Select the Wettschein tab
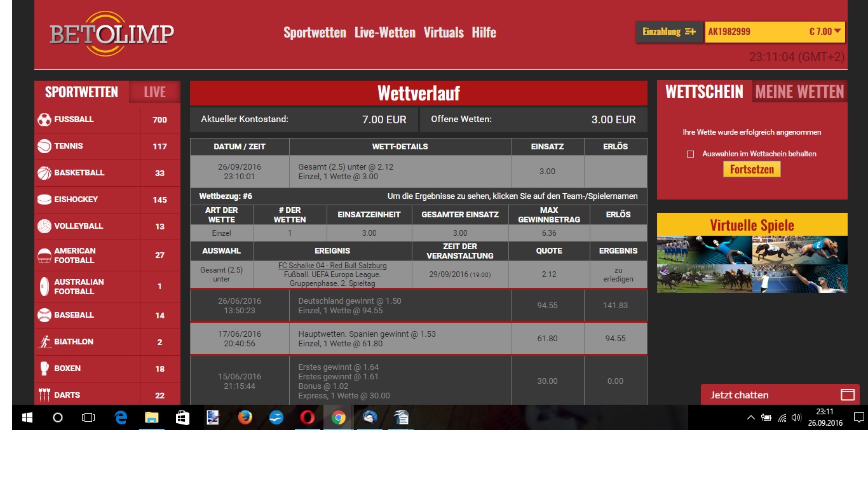Viewport: 868px width, 488px height. coord(705,91)
